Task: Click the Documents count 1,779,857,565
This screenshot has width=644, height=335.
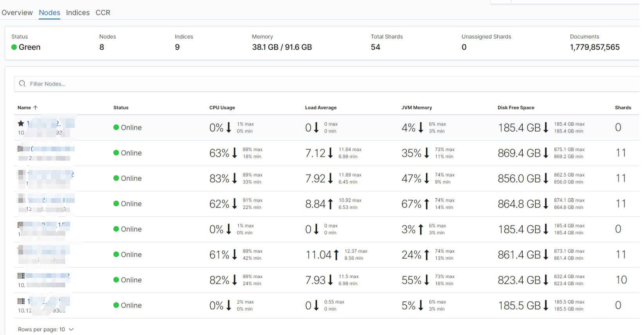Action: [x=595, y=47]
